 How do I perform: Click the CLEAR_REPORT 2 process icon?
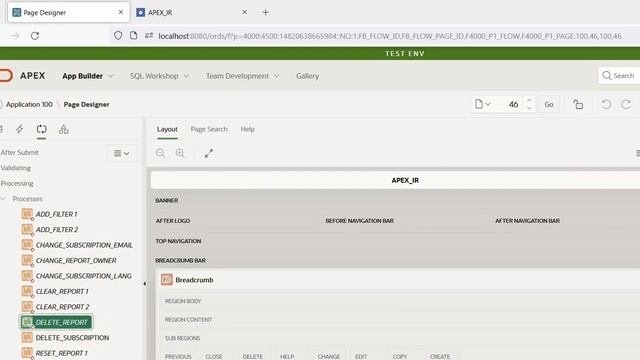(27, 307)
